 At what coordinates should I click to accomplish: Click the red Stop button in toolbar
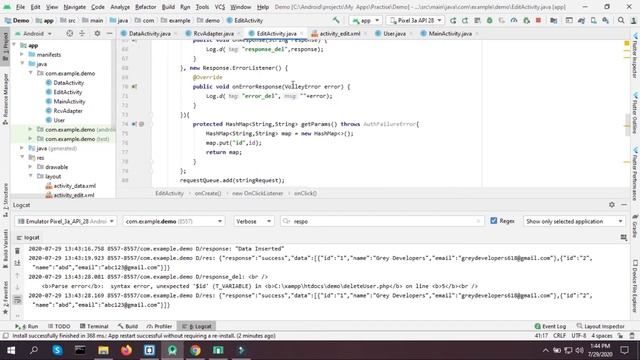(538, 20)
